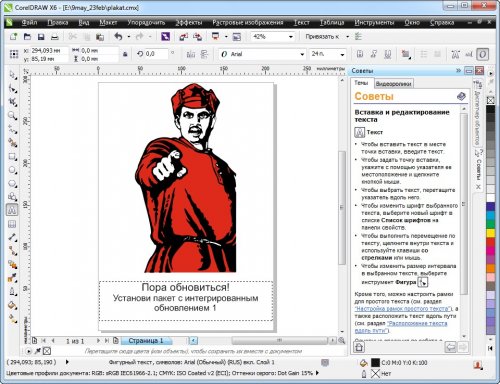Image resolution: width=500 pixels, height=384 pixels.
Task: Open the Эффекты menu
Action: point(189,22)
